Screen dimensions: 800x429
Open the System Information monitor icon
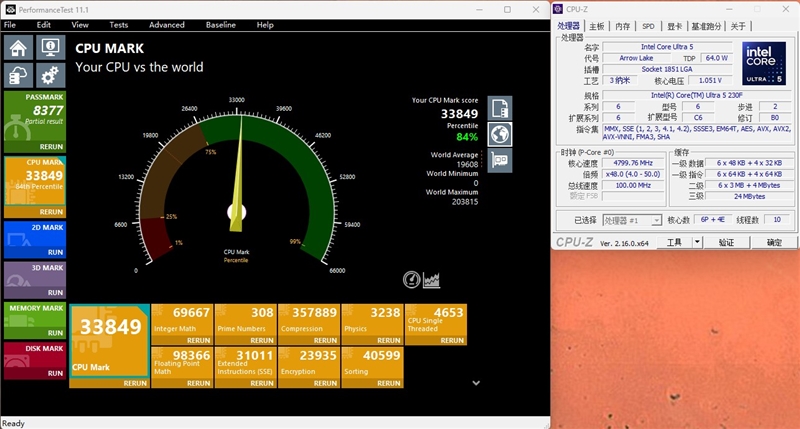49,48
